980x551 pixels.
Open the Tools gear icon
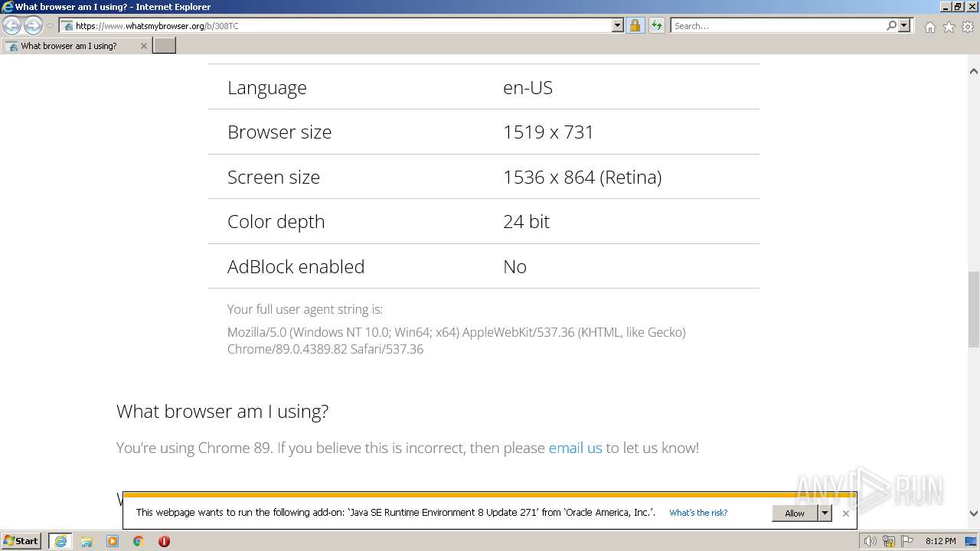pos(968,27)
